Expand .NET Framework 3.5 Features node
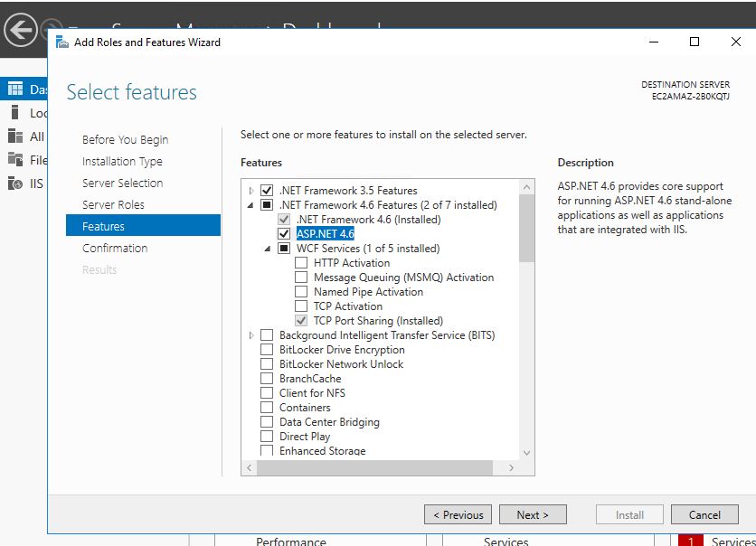756x546 pixels. [251, 191]
